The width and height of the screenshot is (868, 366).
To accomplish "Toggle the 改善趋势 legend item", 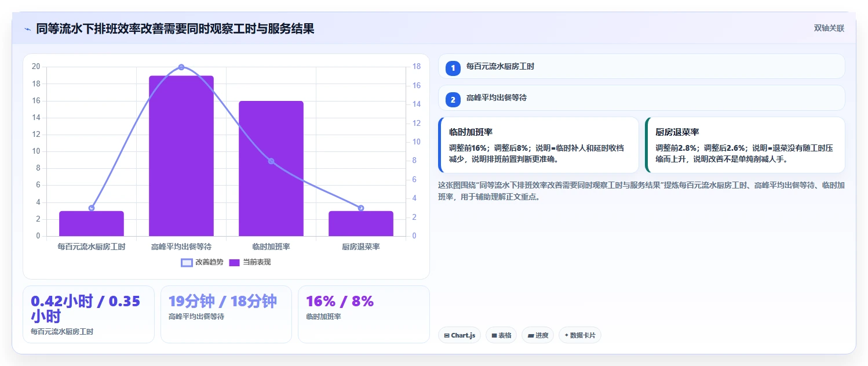I will 202,262.
